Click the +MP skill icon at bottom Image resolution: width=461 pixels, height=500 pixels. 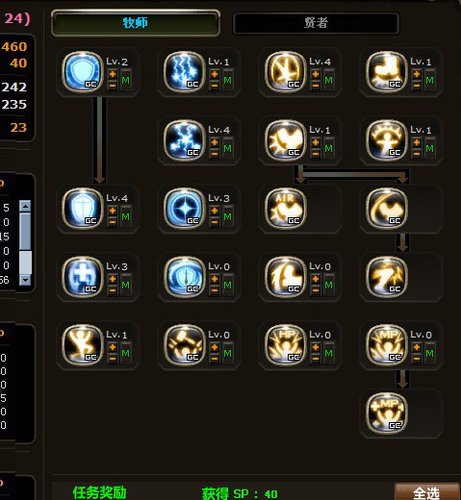(x=386, y=413)
